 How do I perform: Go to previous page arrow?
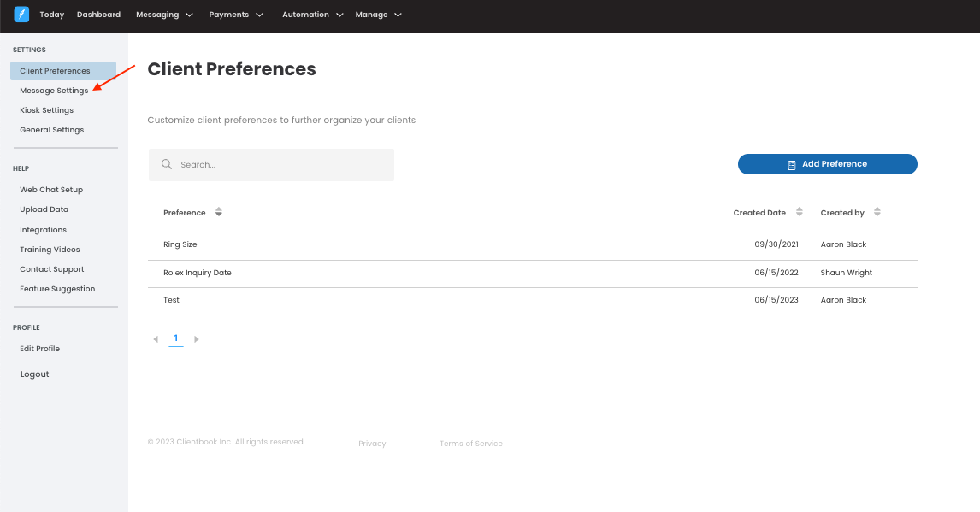pyautogui.click(x=156, y=339)
